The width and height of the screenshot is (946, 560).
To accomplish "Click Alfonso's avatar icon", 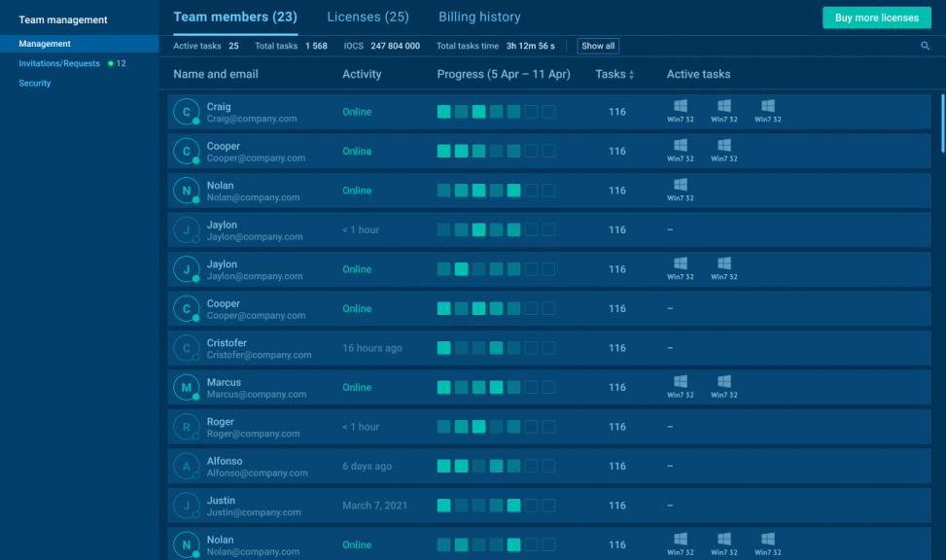I will pyautogui.click(x=187, y=466).
